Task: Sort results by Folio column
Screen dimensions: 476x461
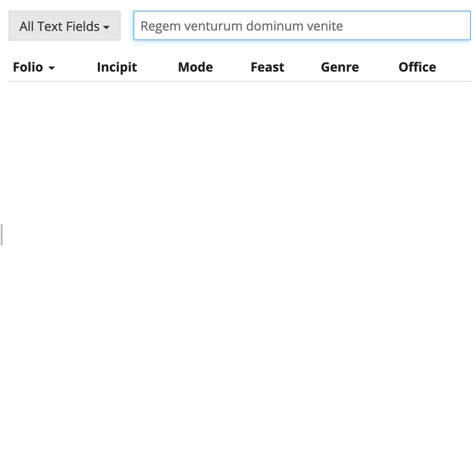Action: coord(34,67)
